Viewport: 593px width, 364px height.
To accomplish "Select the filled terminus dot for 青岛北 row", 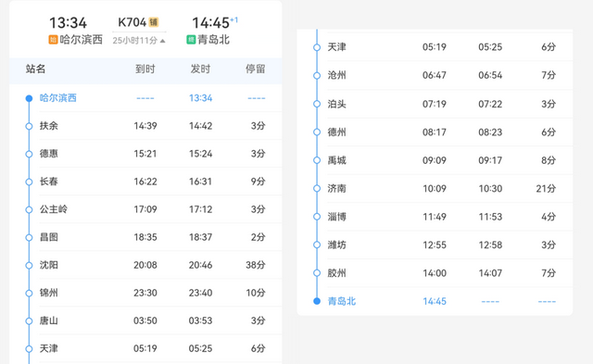I will click(317, 301).
